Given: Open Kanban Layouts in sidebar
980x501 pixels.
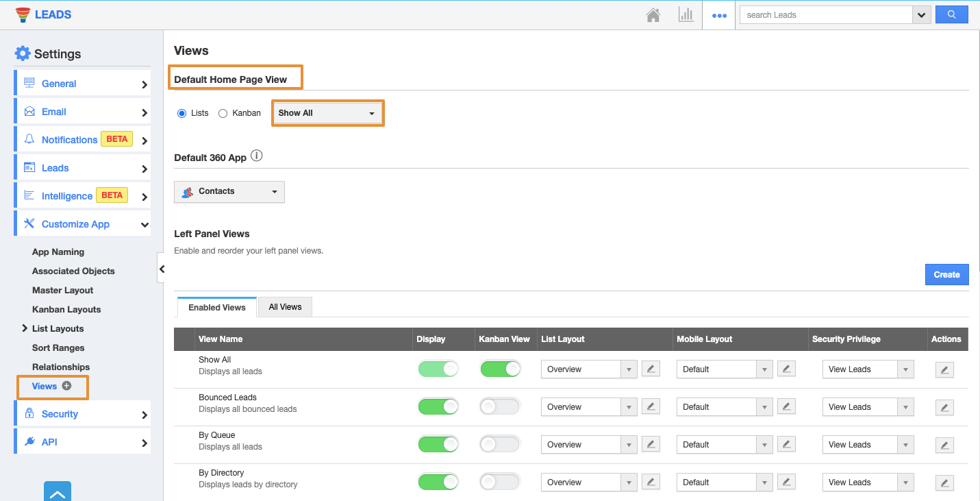Looking at the screenshot, I should 66,309.
